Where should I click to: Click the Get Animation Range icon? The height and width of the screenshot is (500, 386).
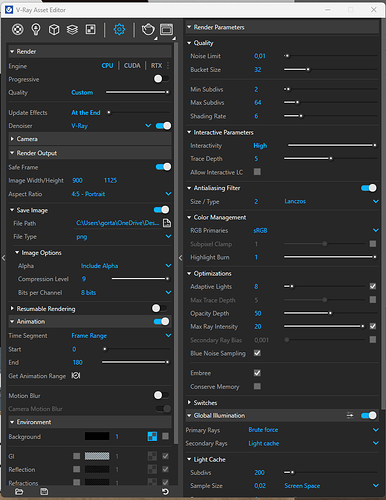(76, 376)
